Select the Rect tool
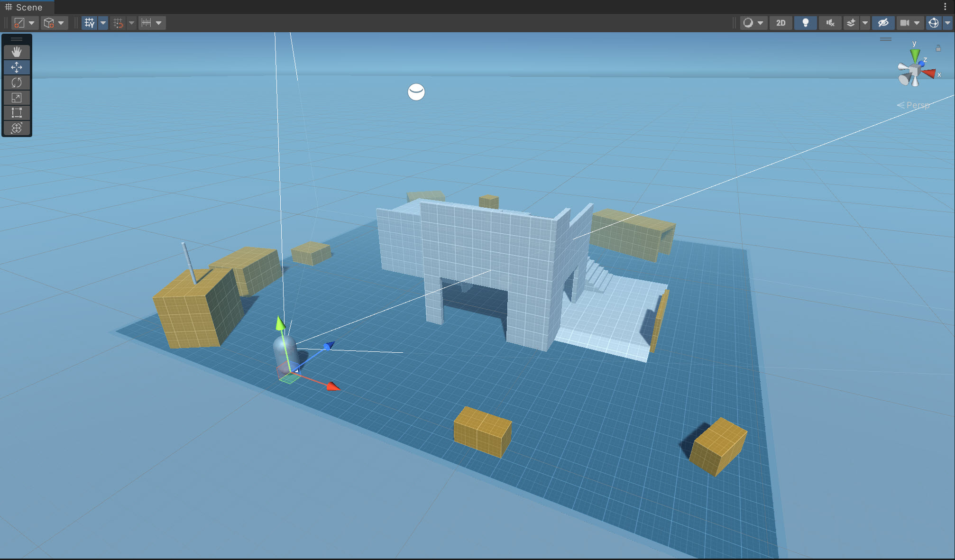Image resolution: width=955 pixels, height=560 pixels. coord(17,113)
